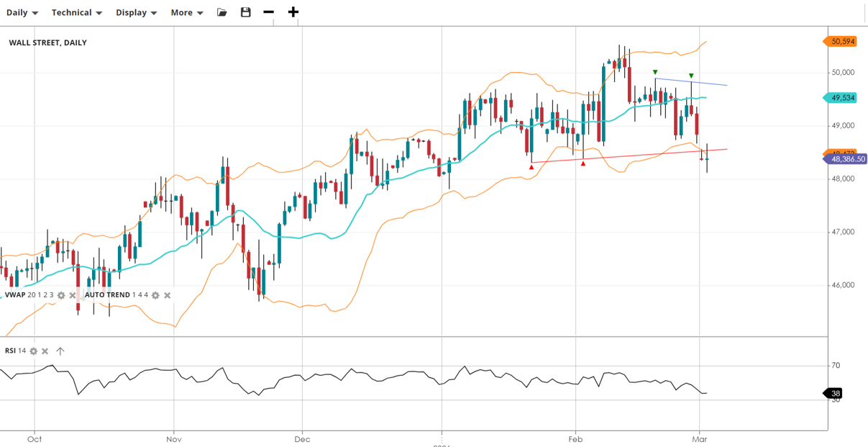Screen dimensions: 868x447
Task: Open VWAP indicator settings gear
Action: click(61, 295)
